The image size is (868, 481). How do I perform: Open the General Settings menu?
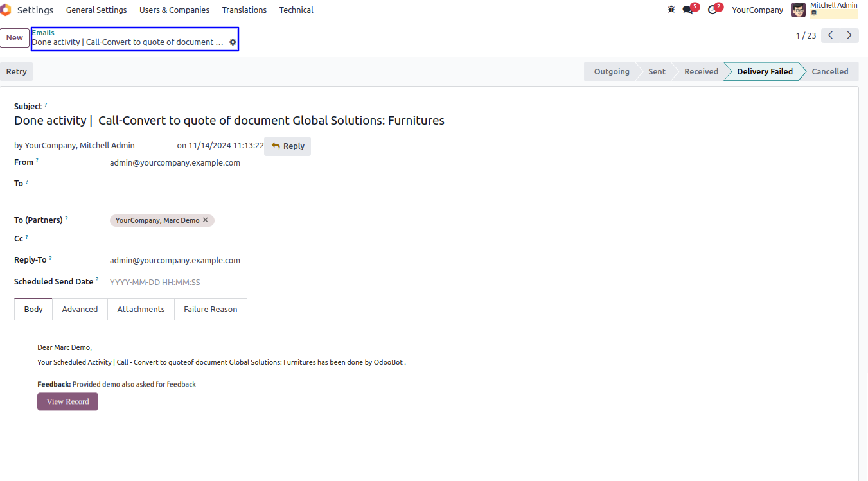[96, 10]
